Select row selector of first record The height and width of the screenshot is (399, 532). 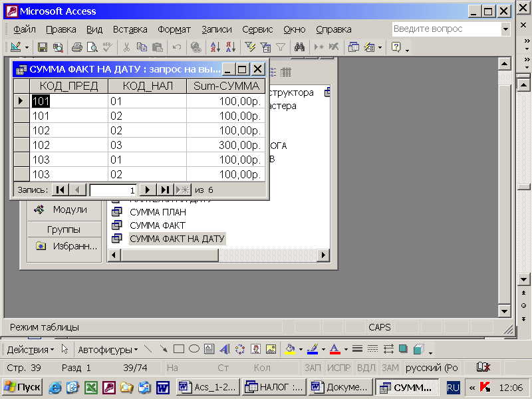pyautogui.click(x=21, y=101)
